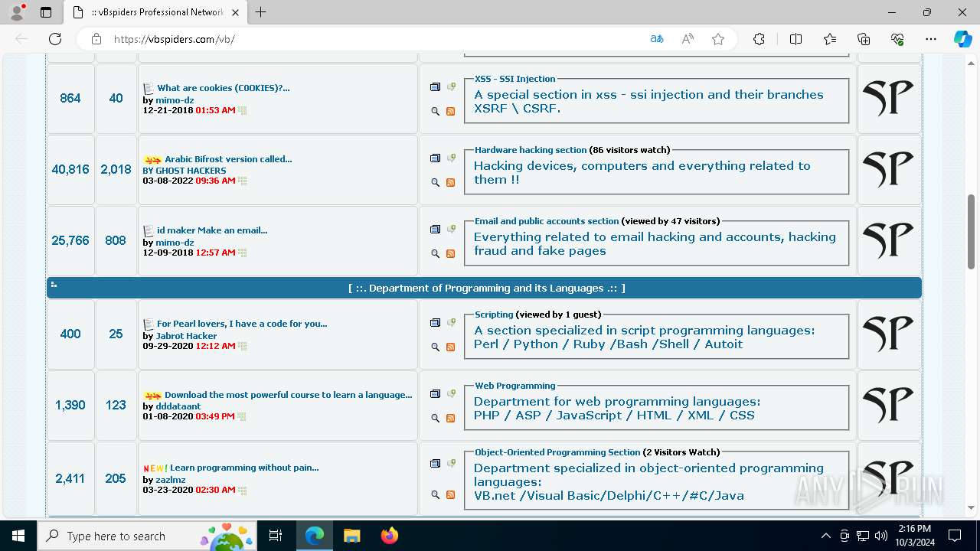
Task: Click the blue stacked-windows icon in Email accounts row
Action: pos(435,230)
